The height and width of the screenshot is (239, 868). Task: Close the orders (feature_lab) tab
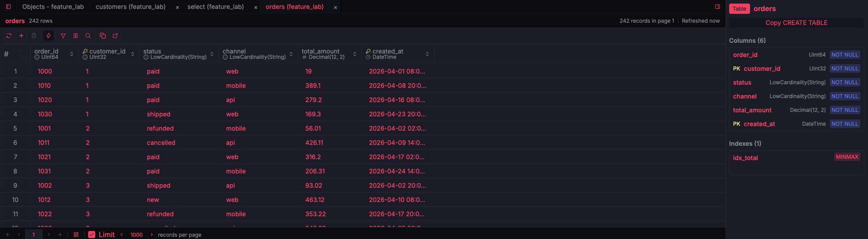click(x=335, y=8)
